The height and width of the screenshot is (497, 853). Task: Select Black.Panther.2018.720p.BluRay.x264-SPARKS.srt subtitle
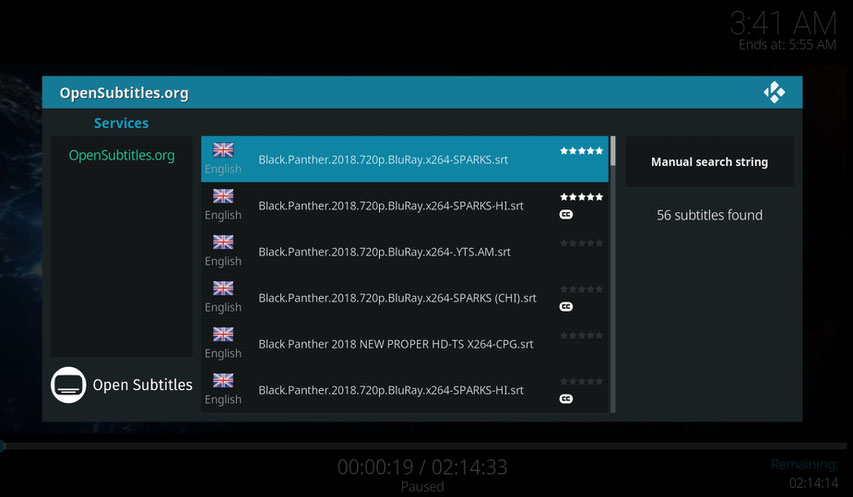(x=405, y=159)
